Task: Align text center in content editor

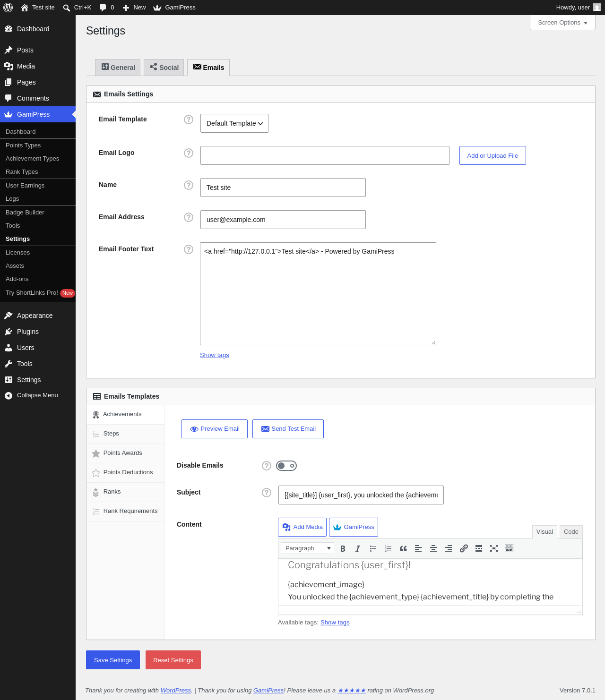Action: click(433, 548)
